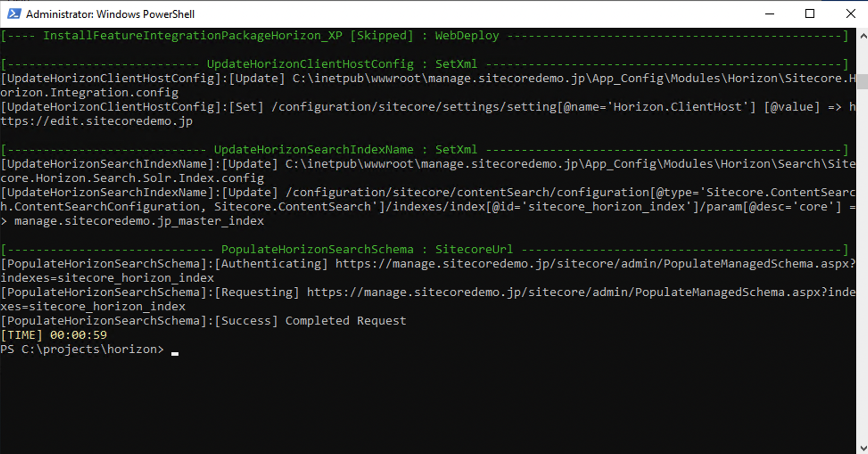The image size is (868, 454).
Task: Click the '[Requesting]' PopulateManagedSchema URL line
Action: pos(428,293)
